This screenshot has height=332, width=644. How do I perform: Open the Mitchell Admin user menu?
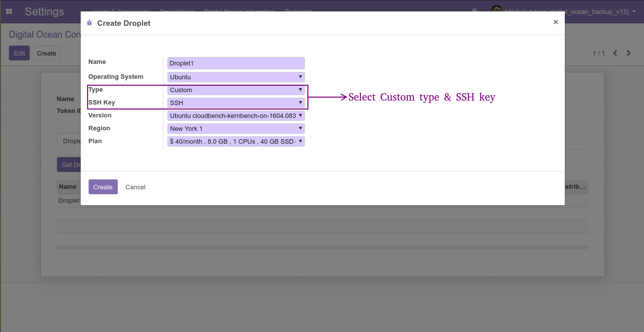click(x=563, y=11)
